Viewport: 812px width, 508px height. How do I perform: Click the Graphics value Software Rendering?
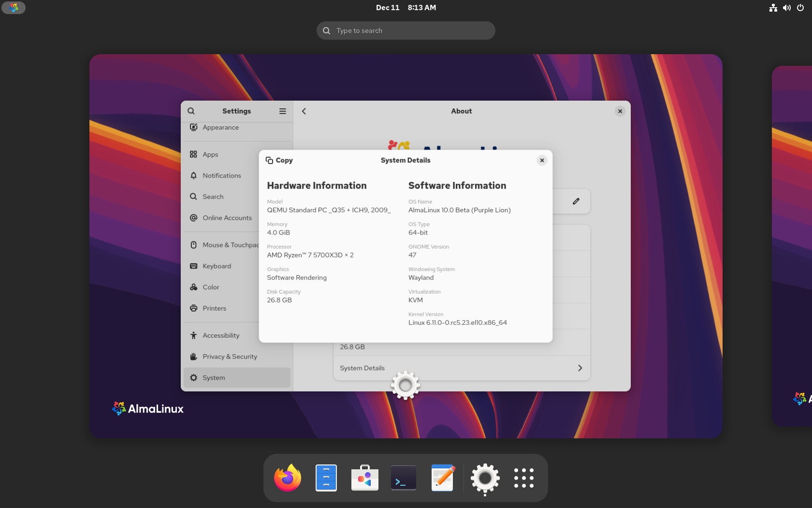(x=297, y=278)
